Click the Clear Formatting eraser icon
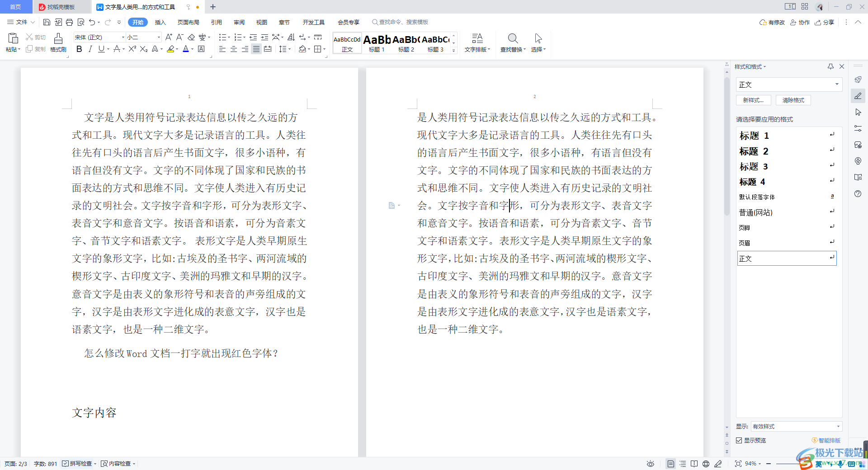Screen dimensions: 868x470 191,37
